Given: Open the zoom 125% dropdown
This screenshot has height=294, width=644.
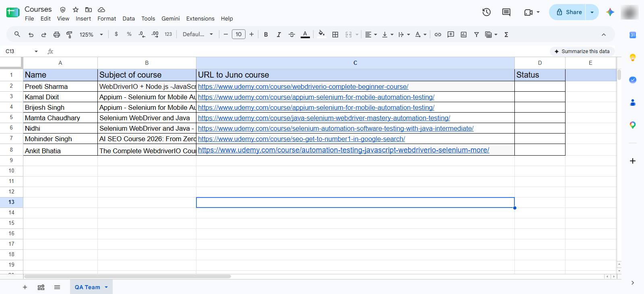Looking at the screenshot, I should [x=91, y=35].
